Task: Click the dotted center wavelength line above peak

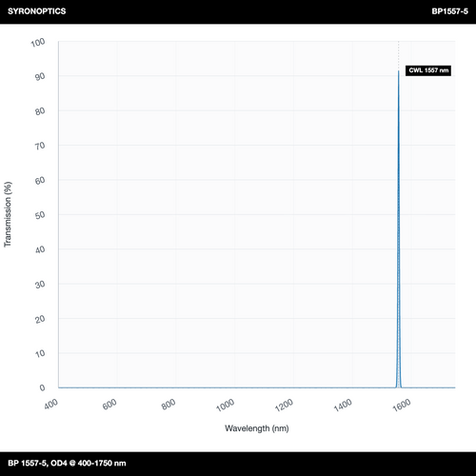Action: tap(399, 55)
